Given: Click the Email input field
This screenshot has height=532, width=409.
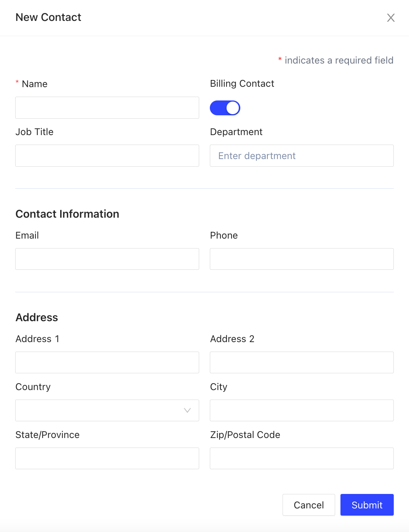Looking at the screenshot, I should pyautogui.click(x=107, y=259).
